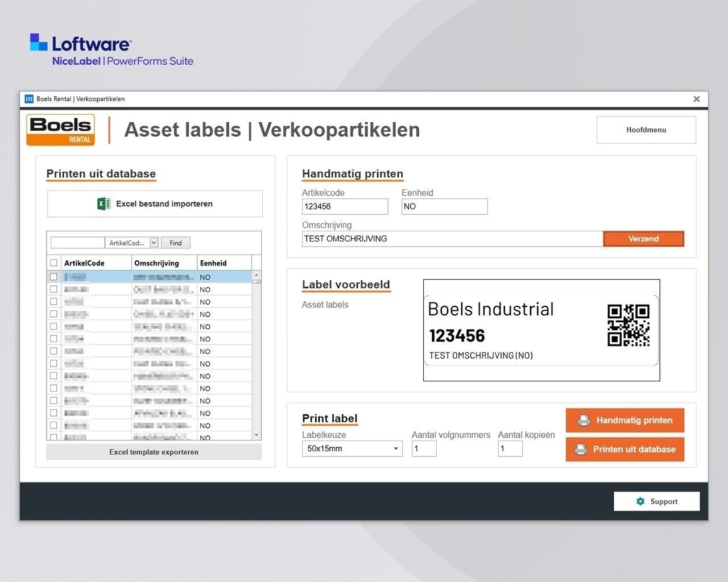
Task: Click Excel template exporteren button
Action: [x=154, y=452]
